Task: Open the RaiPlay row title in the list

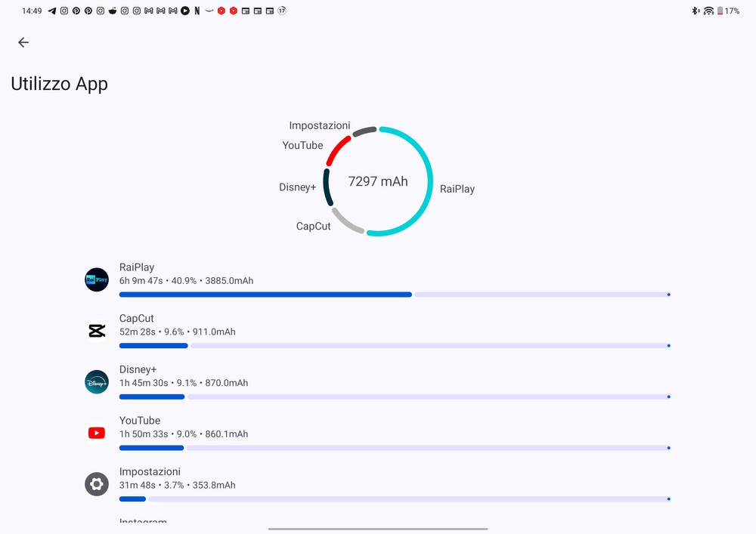Action: [137, 267]
